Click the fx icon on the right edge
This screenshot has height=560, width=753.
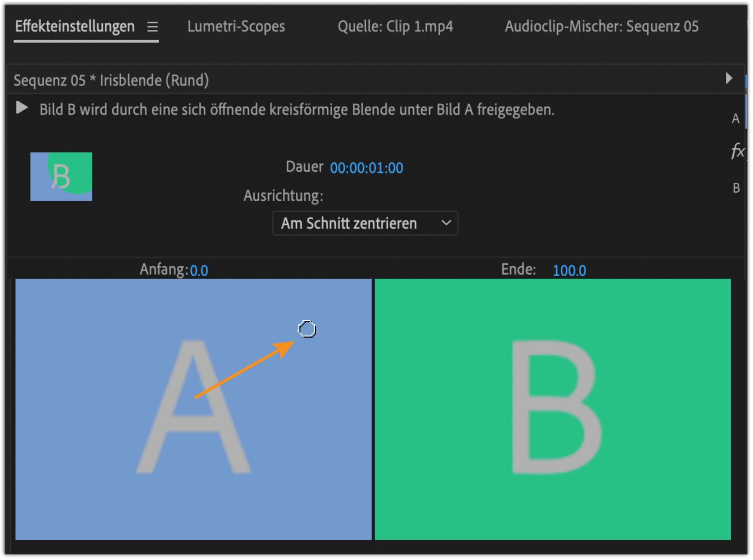coord(737,151)
